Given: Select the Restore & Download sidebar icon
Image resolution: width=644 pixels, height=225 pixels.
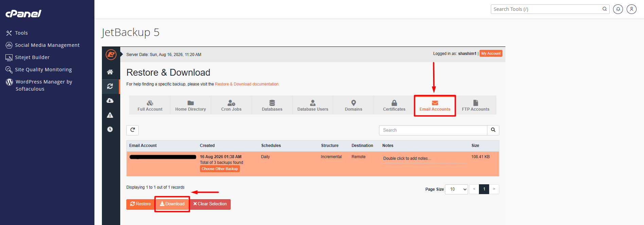Looking at the screenshot, I should click(x=110, y=87).
